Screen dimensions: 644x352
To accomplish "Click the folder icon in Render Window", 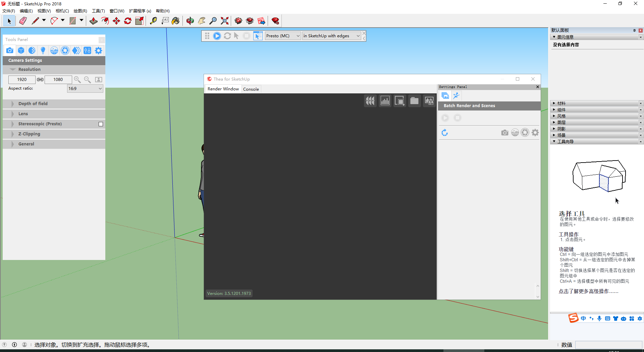I will (415, 101).
